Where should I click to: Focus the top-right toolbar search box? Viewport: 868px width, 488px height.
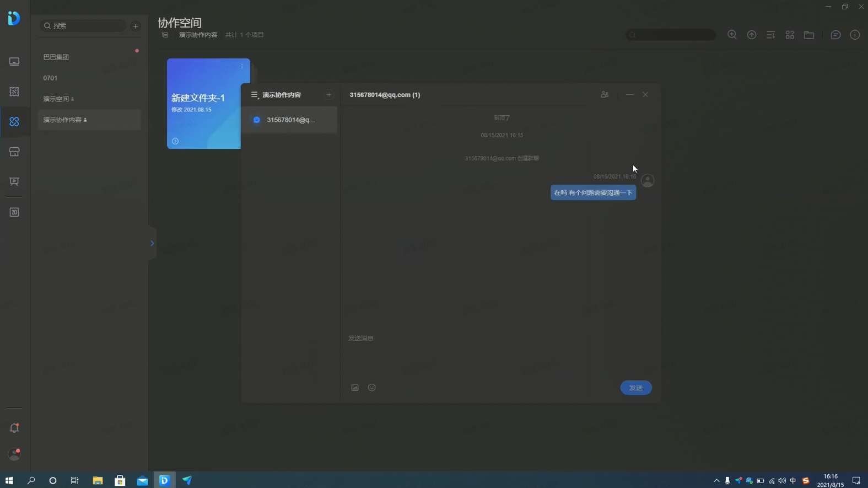coord(670,35)
